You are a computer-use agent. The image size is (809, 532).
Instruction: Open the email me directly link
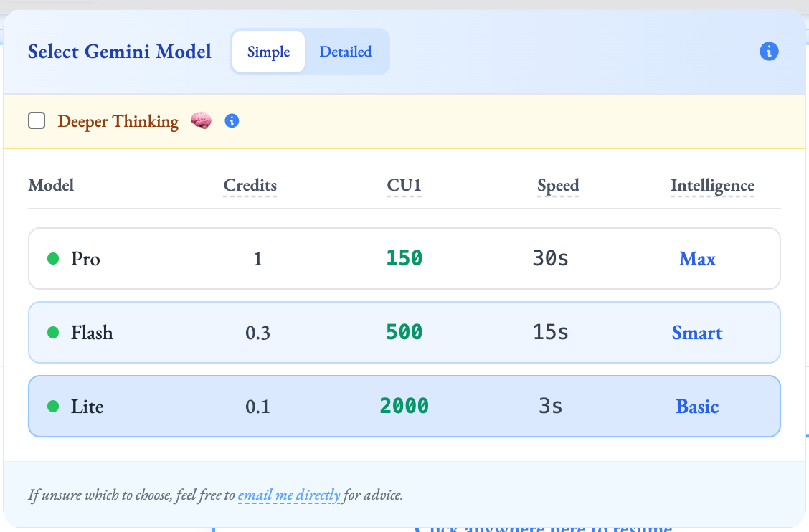[x=289, y=495]
